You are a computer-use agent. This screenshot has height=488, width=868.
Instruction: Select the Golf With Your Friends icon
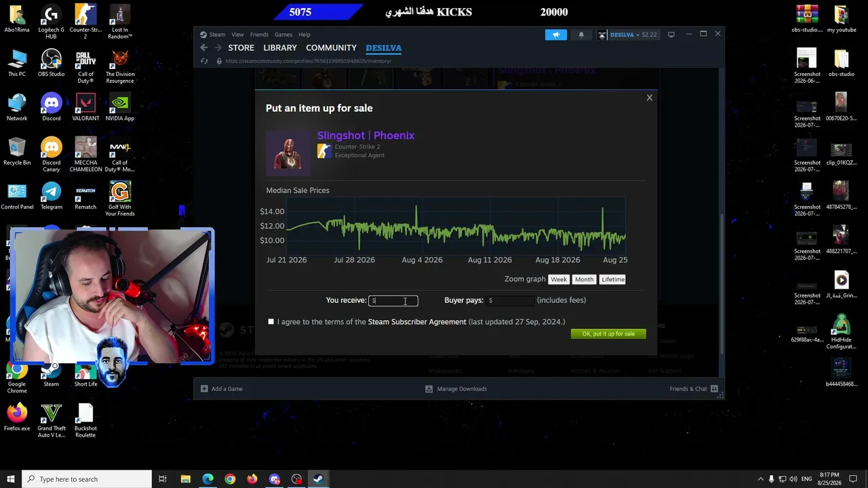tap(120, 200)
